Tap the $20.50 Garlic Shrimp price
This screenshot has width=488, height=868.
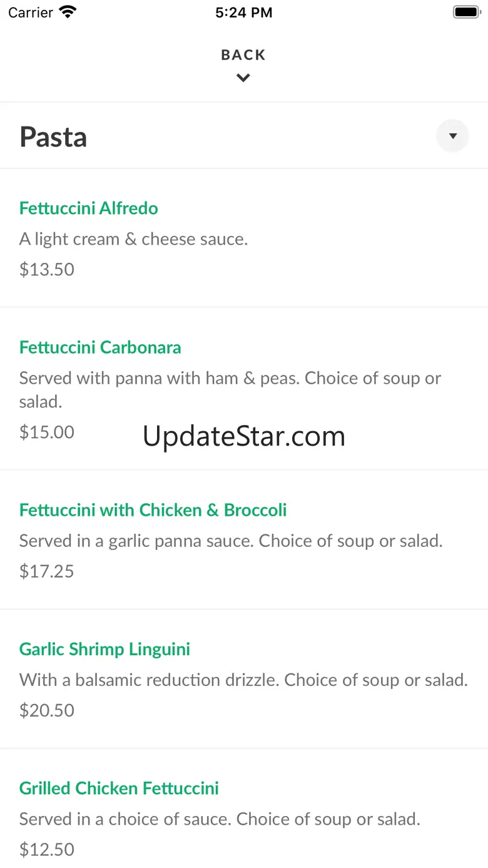point(47,710)
